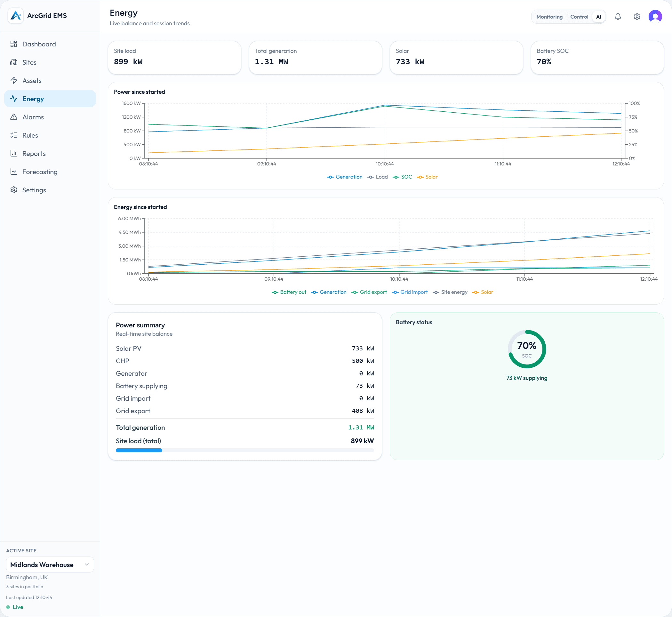The image size is (672, 617).
Task: Toggle SOC series in Power chart legend
Action: point(402,177)
